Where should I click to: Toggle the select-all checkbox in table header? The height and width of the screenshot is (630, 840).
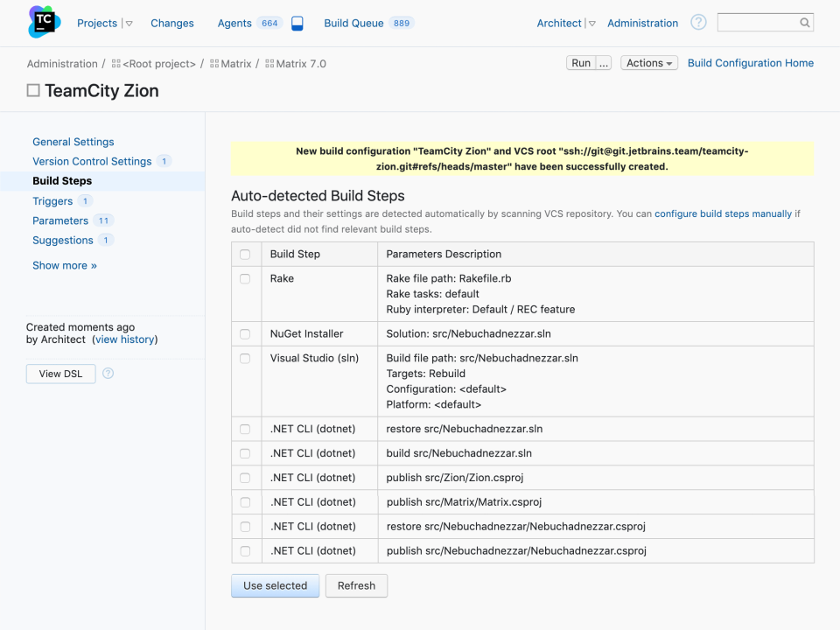click(245, 255)
